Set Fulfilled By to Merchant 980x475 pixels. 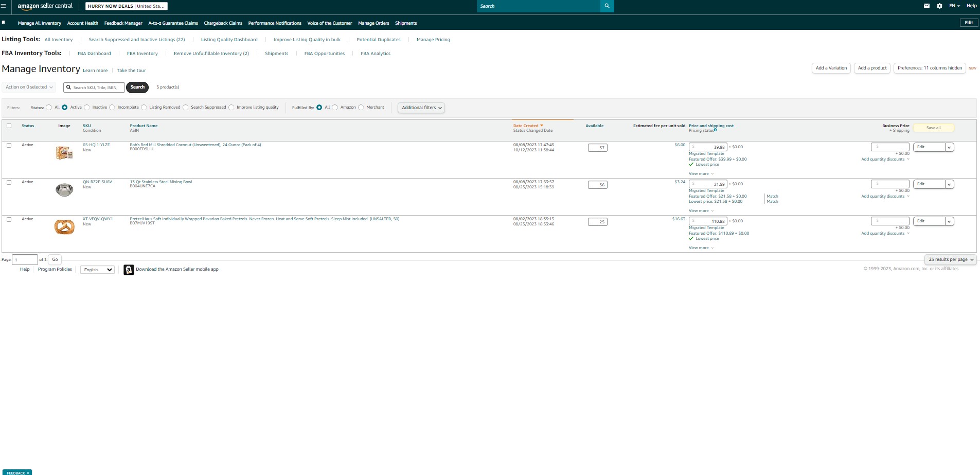361,108
